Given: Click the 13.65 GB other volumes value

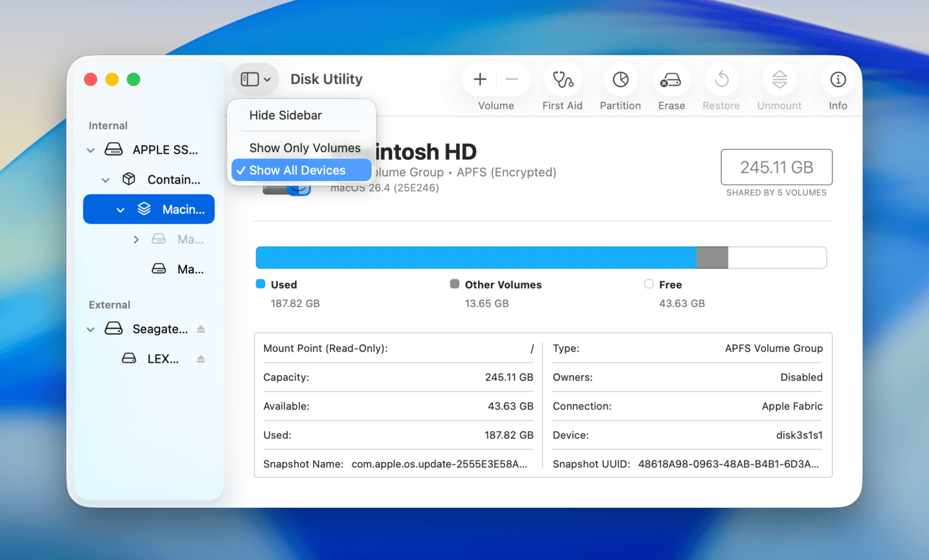Looking at the screenshot, I should coord(487,304).
